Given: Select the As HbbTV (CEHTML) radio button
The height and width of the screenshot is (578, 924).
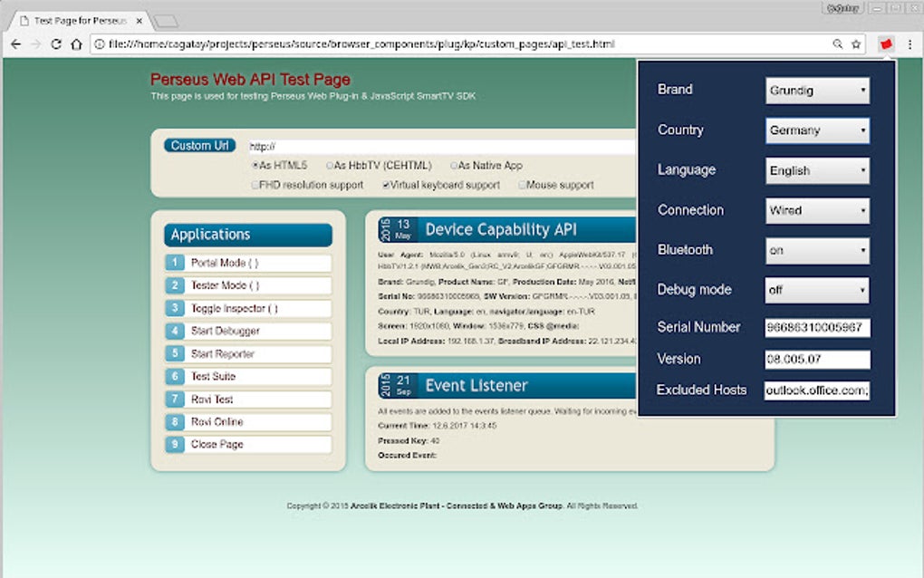Looking at the screenshot, I should [328, 166].
